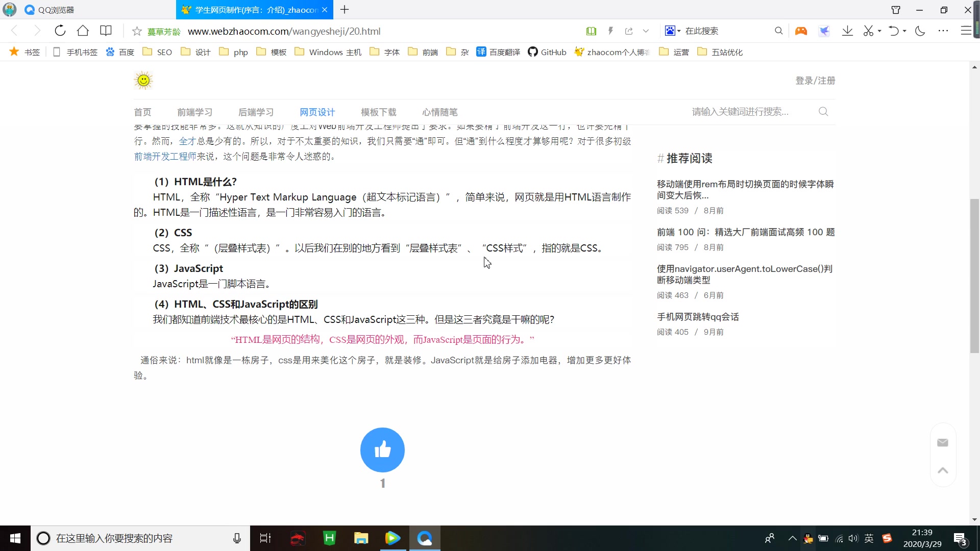Open the QQ browser game center
This screenshot has height=551, width=980.
801,31
